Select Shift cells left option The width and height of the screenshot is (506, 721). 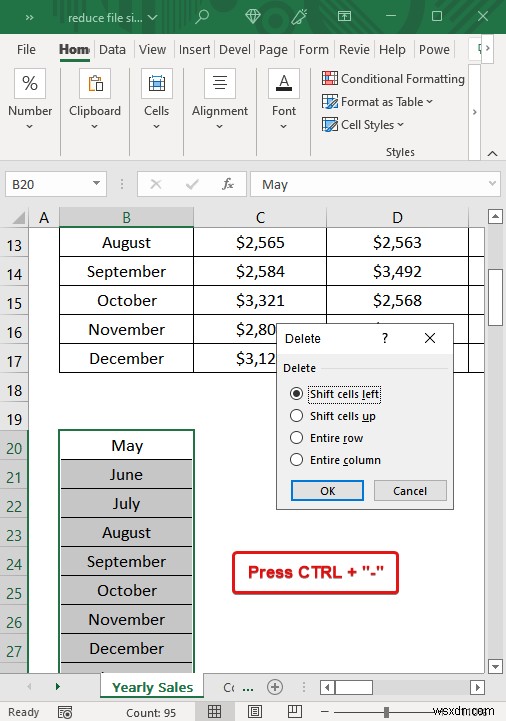coord(335,394)
